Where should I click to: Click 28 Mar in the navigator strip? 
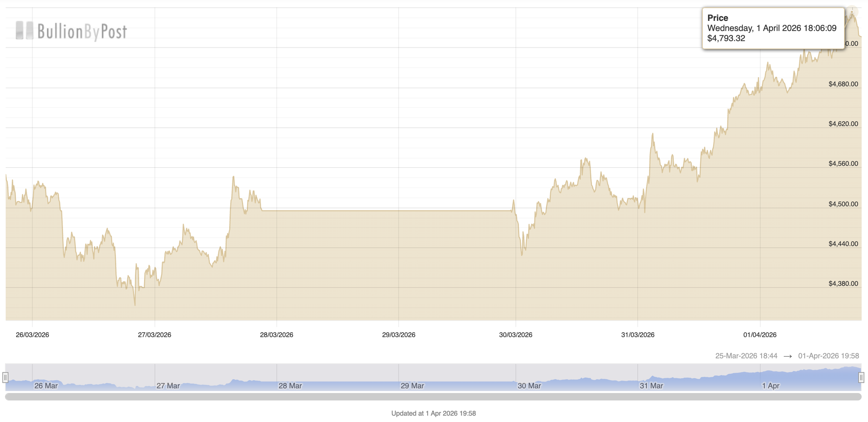click(290, 386)
